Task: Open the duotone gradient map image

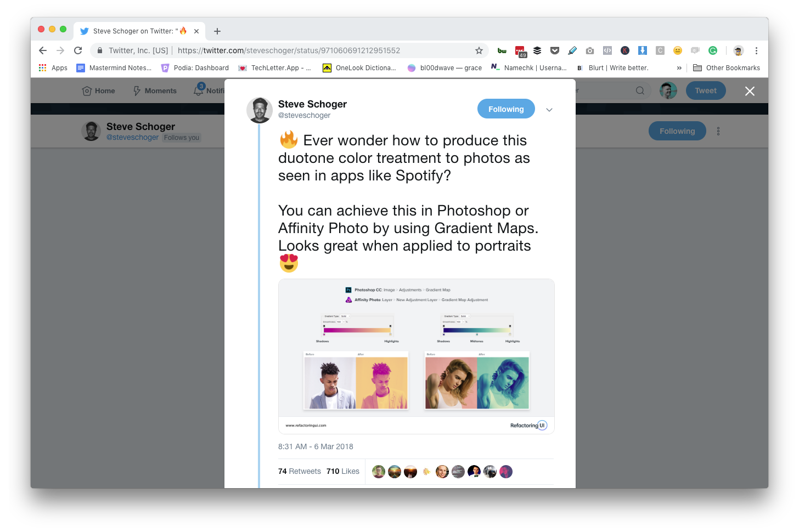Action: [x=417, y=356]
